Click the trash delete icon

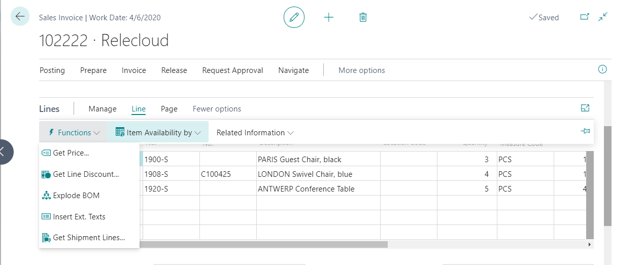point(363,17)
